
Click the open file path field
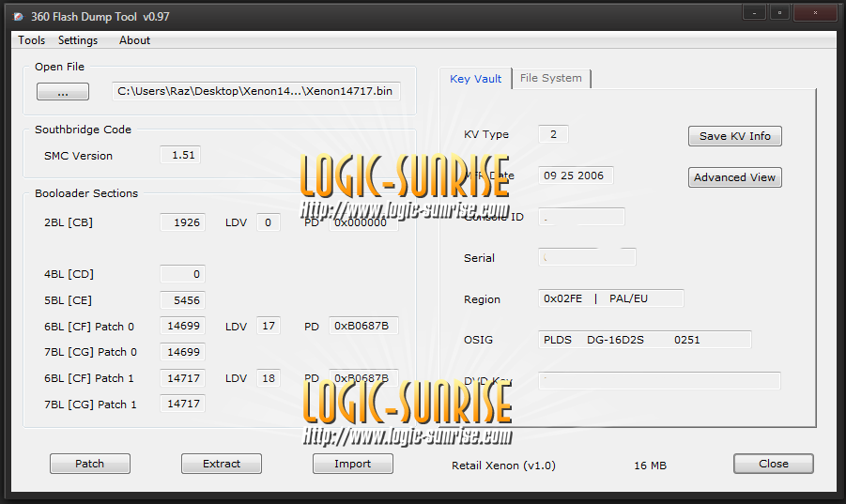point(254,91)
